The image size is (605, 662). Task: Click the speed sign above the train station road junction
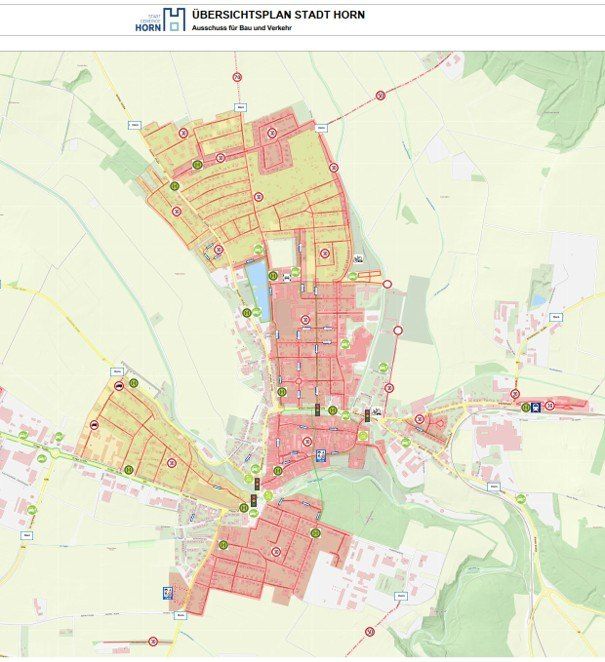click(515, 393)
